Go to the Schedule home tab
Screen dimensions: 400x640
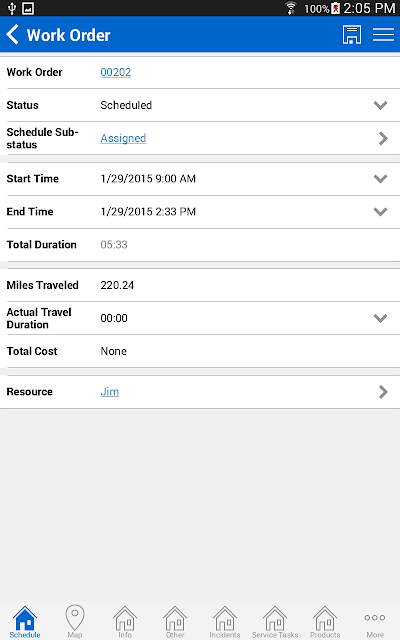pyautogui.click(x=25, y=621)
